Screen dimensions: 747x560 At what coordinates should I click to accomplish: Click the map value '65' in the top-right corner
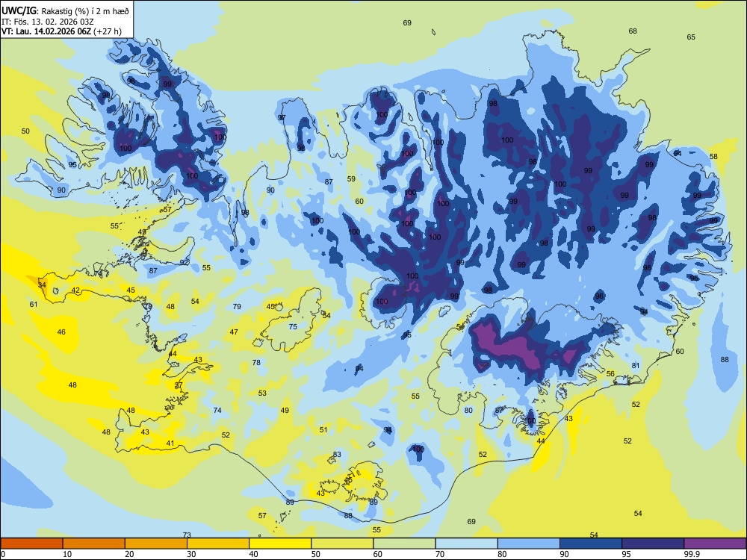(691, 37)
